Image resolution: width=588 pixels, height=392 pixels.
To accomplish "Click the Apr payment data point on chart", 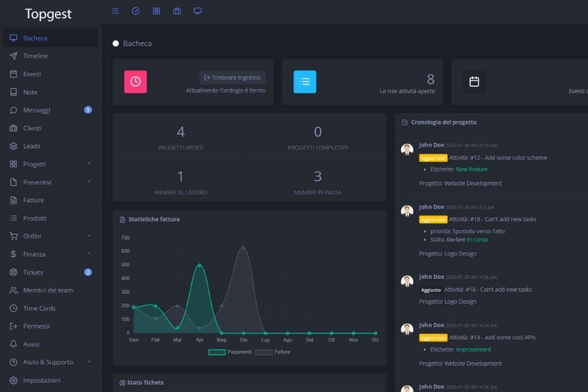I will 199,265.
